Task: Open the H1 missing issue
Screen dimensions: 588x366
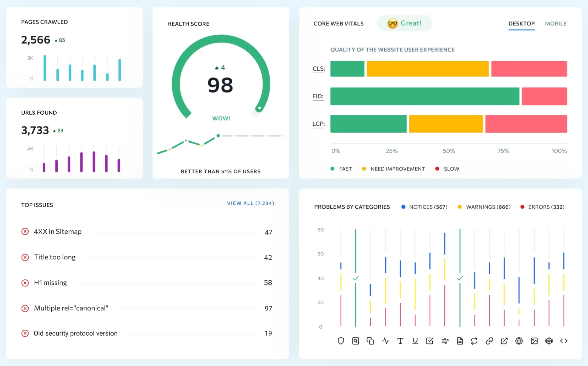Action: [50, 283]
